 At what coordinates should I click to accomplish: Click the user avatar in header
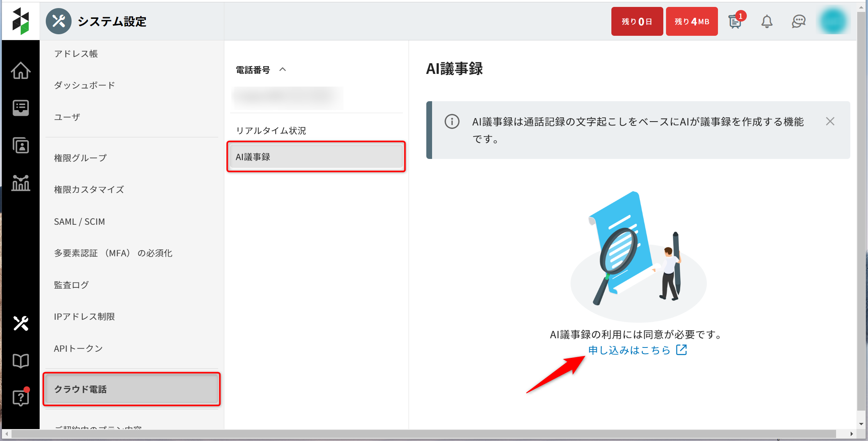[833, 22]
